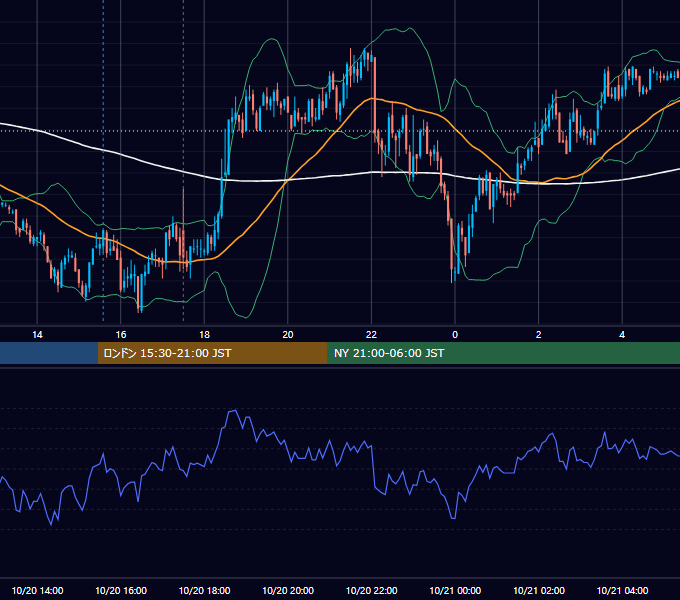Click the NY 21:00-06:00 JST session bar
Image resolution: width=680 pixels, height=600 pixels.
click(x=503, y=353)
